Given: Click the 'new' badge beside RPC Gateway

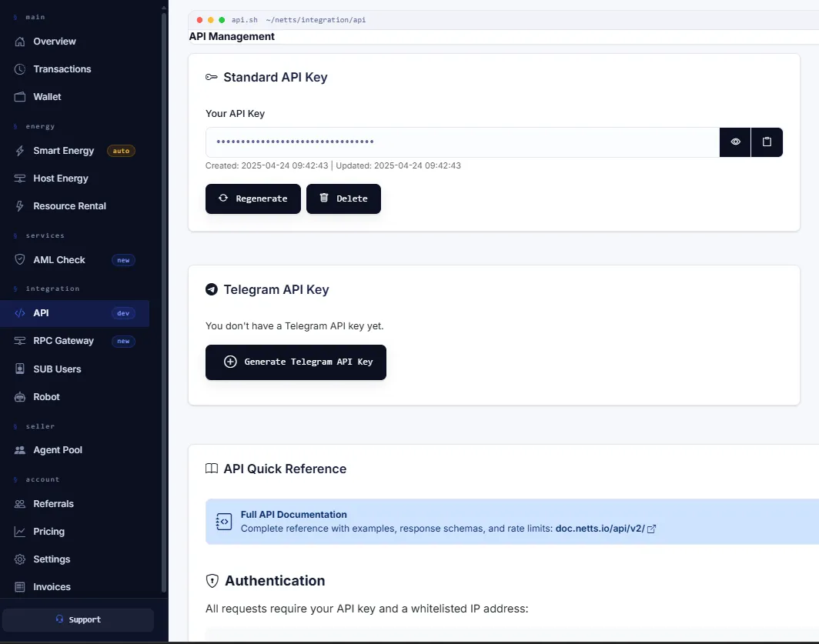Looking at the screenshot, I should (123, 341).
